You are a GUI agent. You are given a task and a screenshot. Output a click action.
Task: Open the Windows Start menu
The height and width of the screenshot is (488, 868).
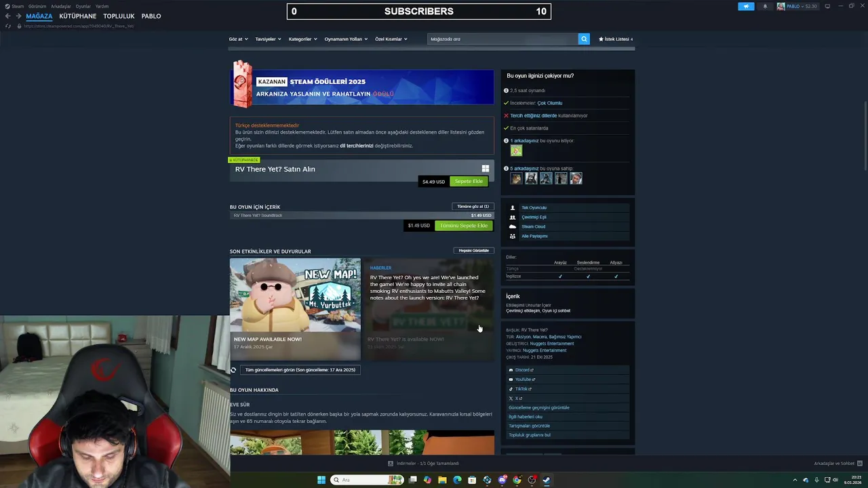(x=321, y=480)
